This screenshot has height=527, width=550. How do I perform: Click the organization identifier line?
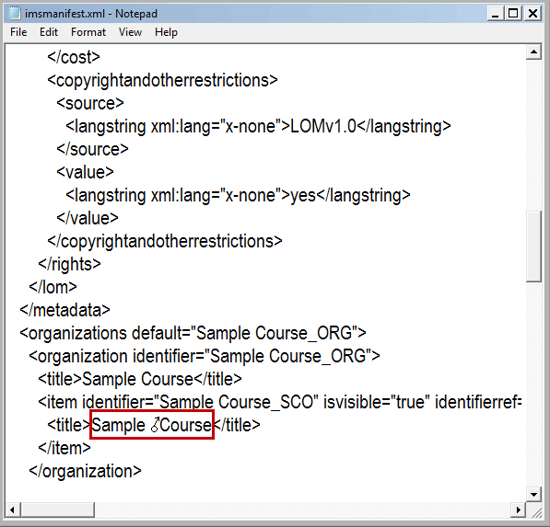click(x=204, y=356)
